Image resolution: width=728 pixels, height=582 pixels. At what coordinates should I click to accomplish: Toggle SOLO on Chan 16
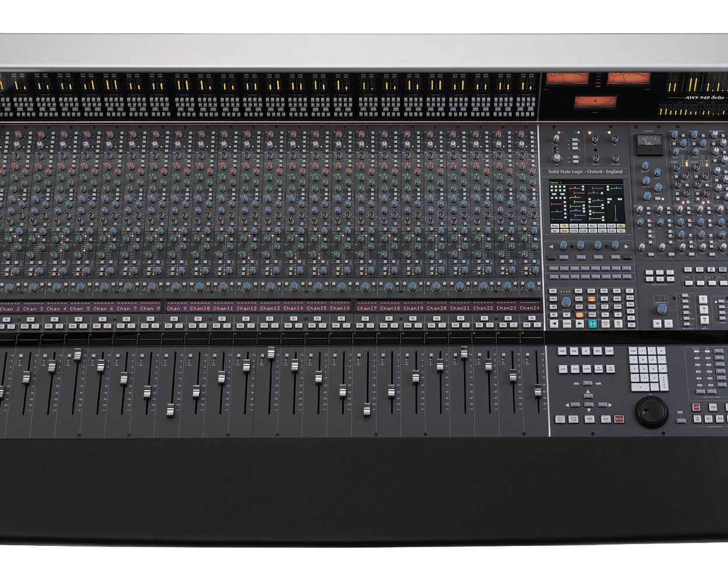335,327
